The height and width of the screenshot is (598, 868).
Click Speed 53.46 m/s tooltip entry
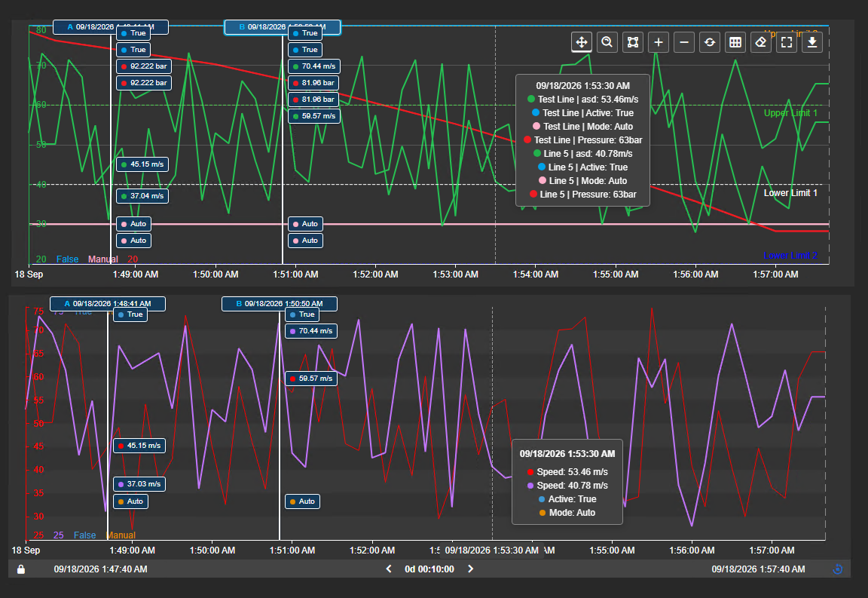click(567, 472)
